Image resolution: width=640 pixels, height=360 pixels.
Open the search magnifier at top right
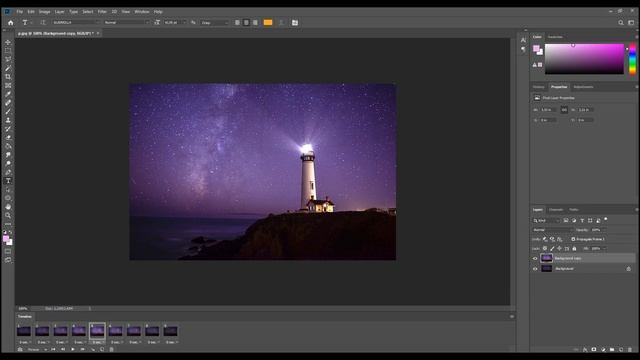(621, 23)
